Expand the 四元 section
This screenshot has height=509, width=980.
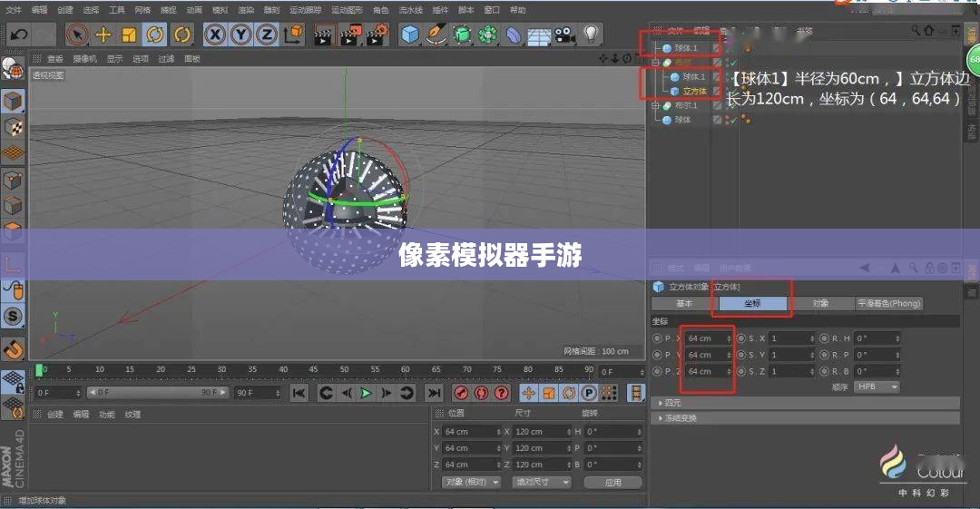[x=805, y=404]
